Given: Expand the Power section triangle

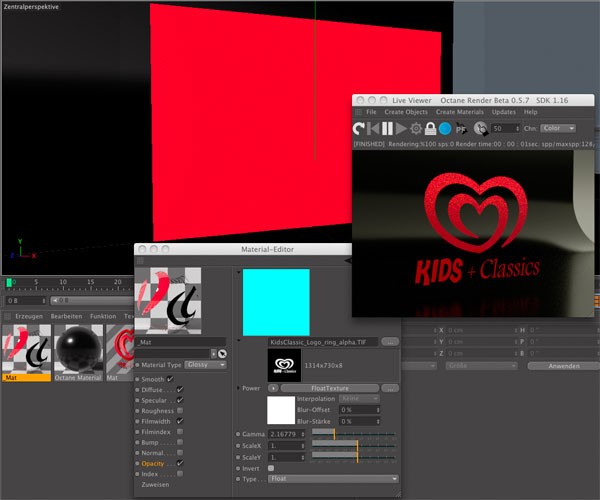Looking at the screenshot, I should tap(239, 388).
